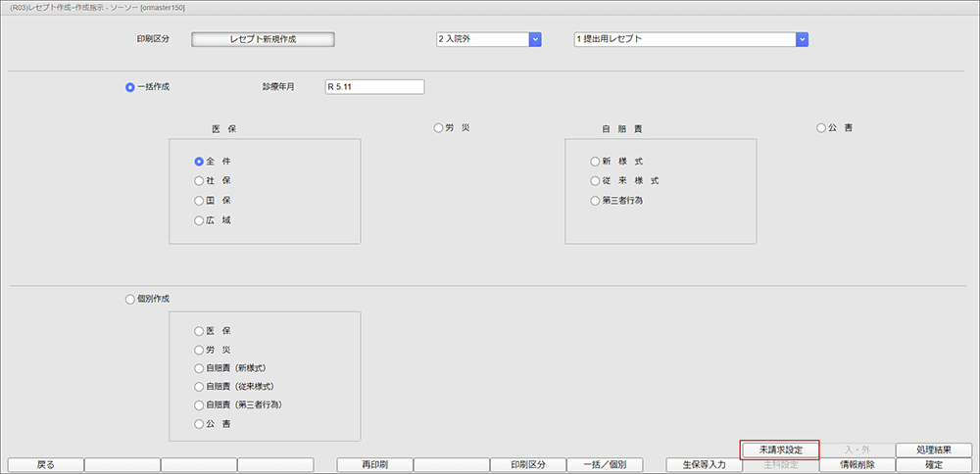The image size is (980, 474).
Task: Select 自賠責（新様式） individual option
Action: tap(199, 368)
